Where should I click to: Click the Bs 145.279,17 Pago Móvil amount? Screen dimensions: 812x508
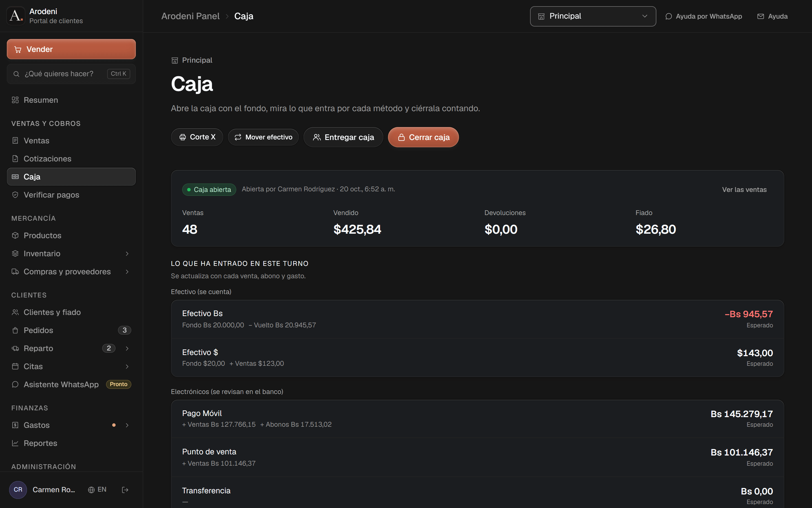742,414
